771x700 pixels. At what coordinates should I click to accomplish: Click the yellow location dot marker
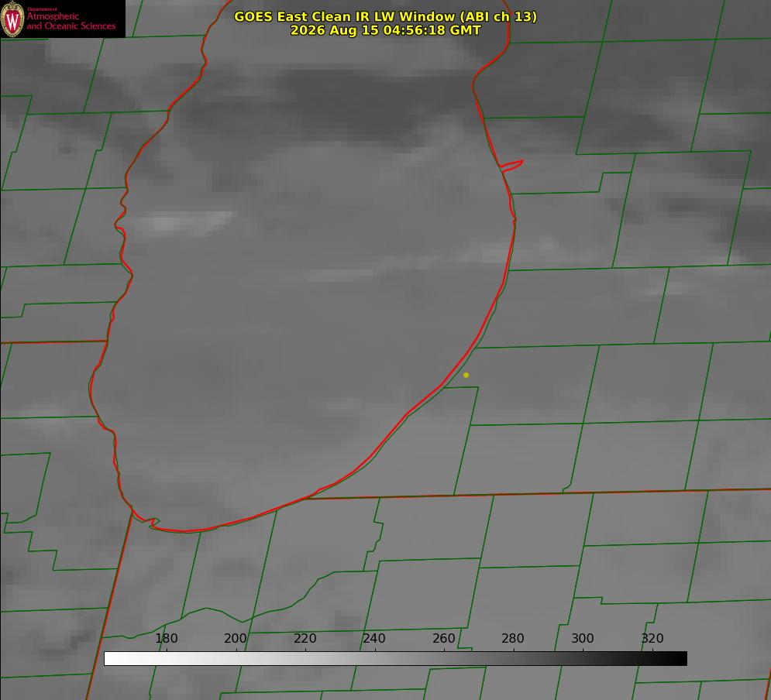(x=466, y=375)
